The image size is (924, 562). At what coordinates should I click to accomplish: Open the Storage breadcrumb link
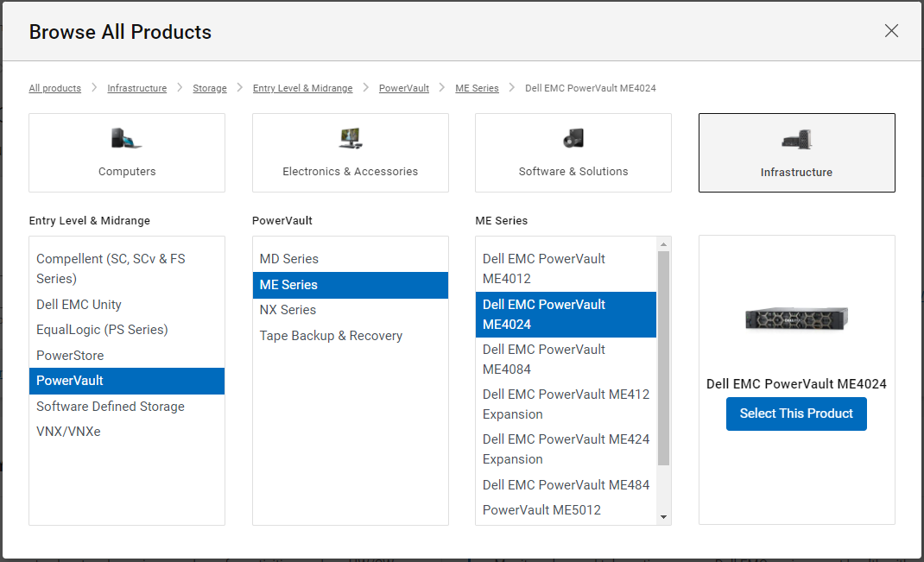[209, 87]
